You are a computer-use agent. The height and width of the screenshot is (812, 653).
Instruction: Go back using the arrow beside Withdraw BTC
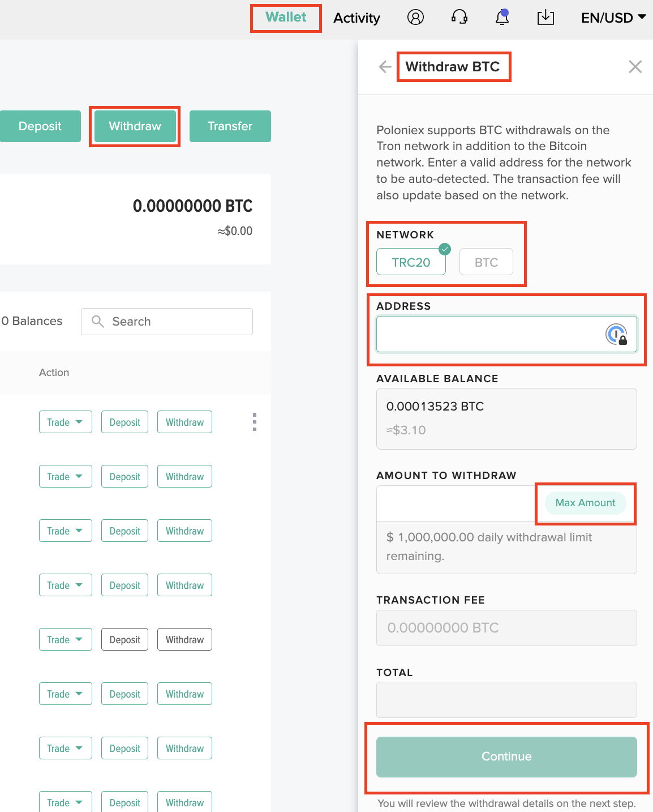pyautogui.click(x=385, y=67)
